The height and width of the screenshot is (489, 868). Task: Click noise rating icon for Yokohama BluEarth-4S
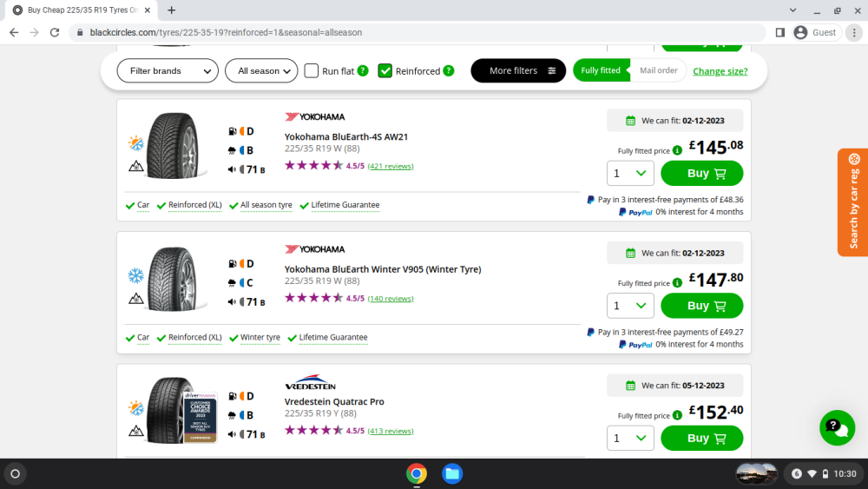(x=232, y=169)
